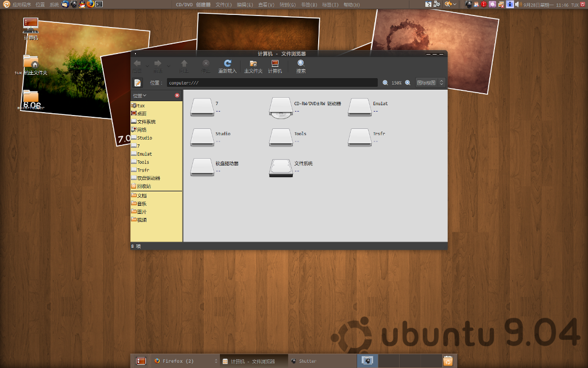Image resolution: width=588 pixels, height=368 pixels.
Task: Click the volume speaker icon in tray
Action: 519,5
